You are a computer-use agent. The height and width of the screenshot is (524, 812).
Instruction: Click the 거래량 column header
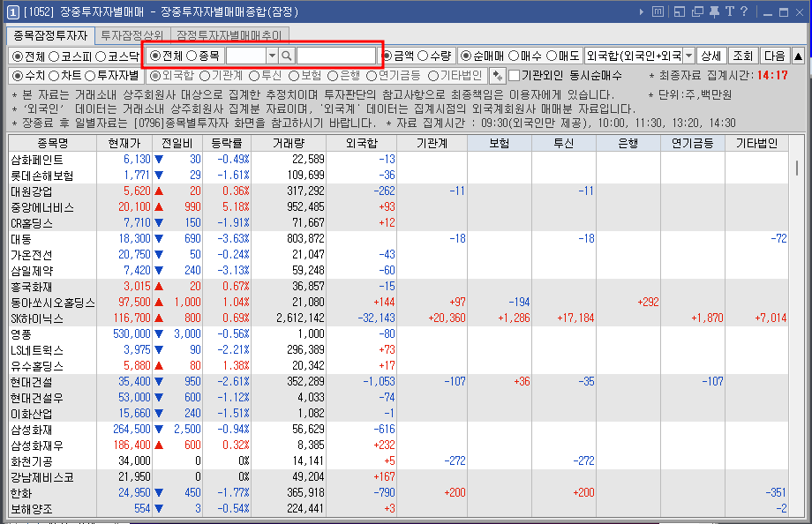point(289,144)
